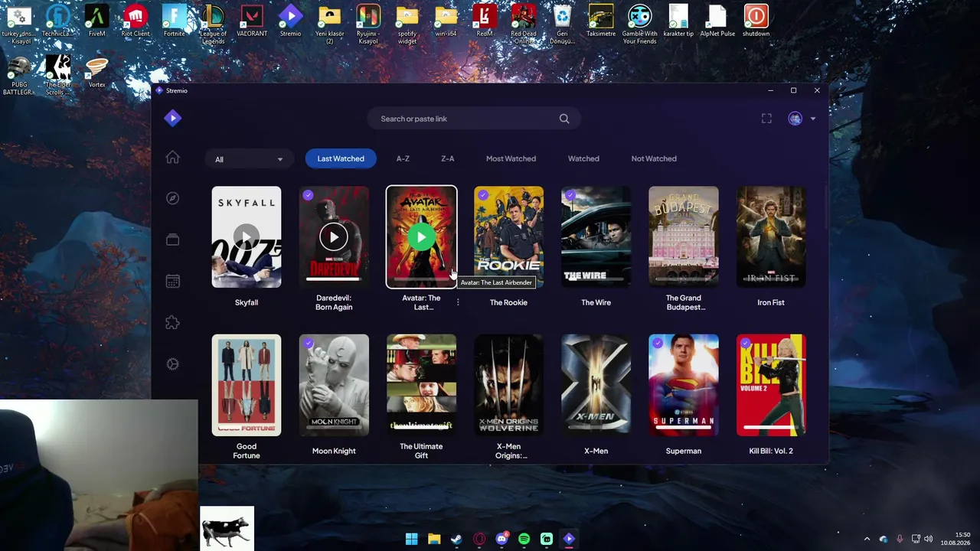Viewport: 980px width, 551px height.
Task: Select the League of Legends desktop shortcut
Action: coord(213,24)
